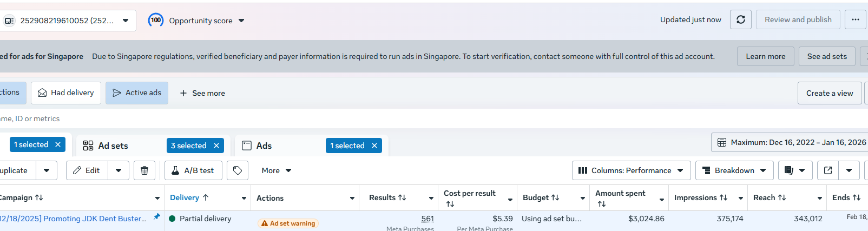Open the date range picker

point(792,142)
